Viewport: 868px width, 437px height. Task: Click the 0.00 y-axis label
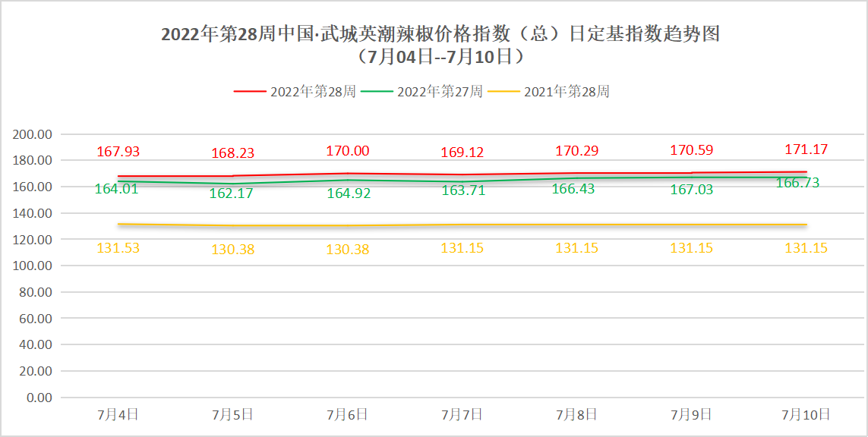point(39,396)
